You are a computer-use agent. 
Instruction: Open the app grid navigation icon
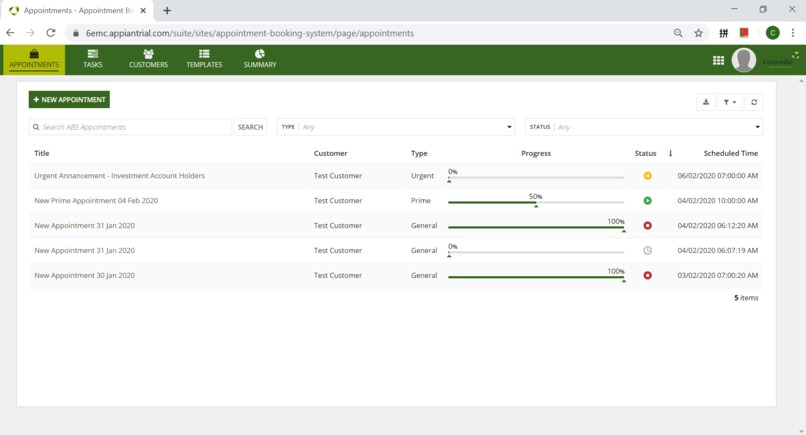click(x=718, y=61)
